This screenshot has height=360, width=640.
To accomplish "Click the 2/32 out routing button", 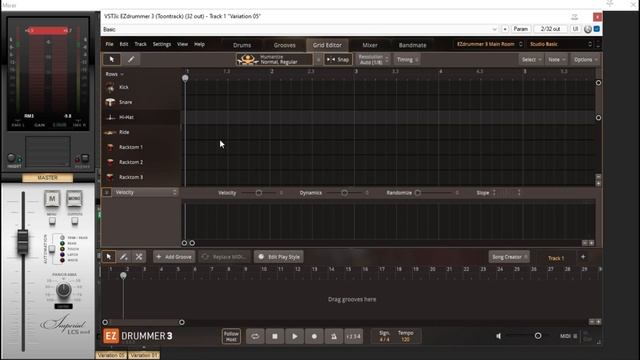I will pyautogui.click(x=550, y=29).
